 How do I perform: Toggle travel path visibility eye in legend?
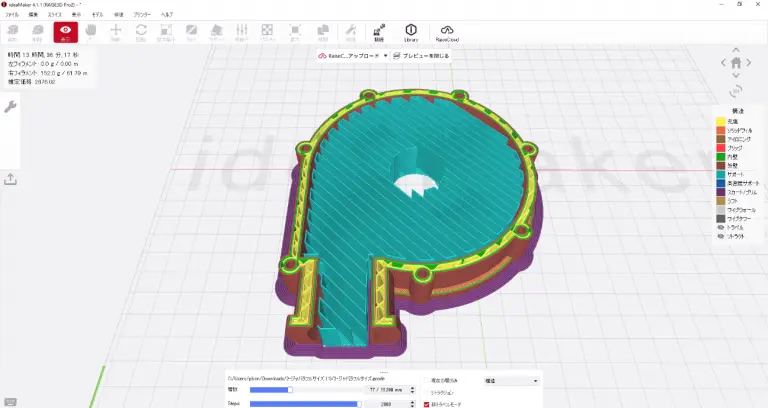click(x=720, y=227)
